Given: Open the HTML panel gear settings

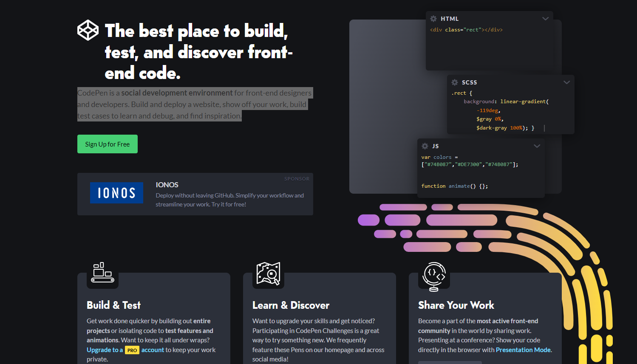Looking at the screenshot, I should point(433,19).
